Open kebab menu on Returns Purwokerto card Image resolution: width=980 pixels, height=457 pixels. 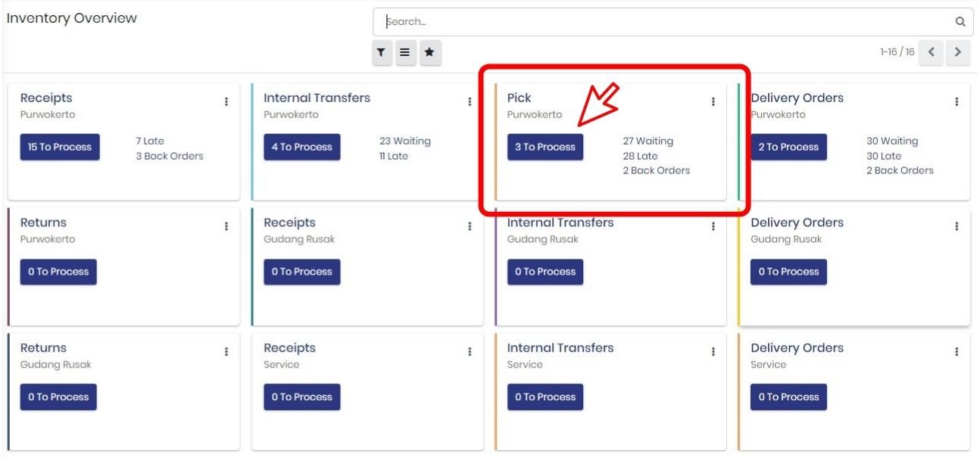point(226,226)
